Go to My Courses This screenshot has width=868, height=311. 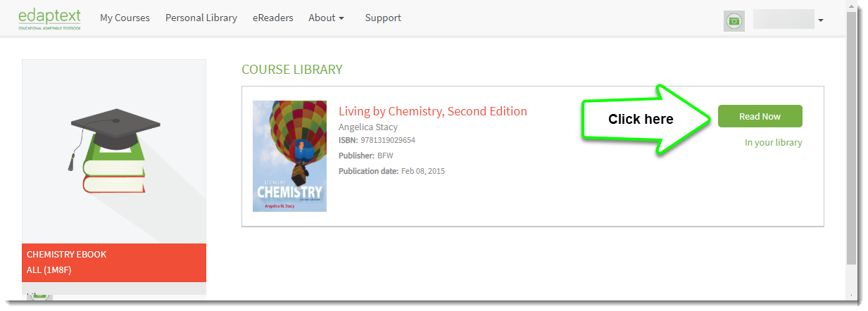(125, 18)
